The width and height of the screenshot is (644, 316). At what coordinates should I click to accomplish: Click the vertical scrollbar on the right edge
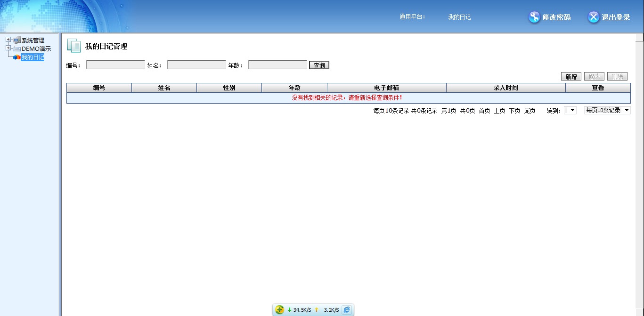click(640, 174)
